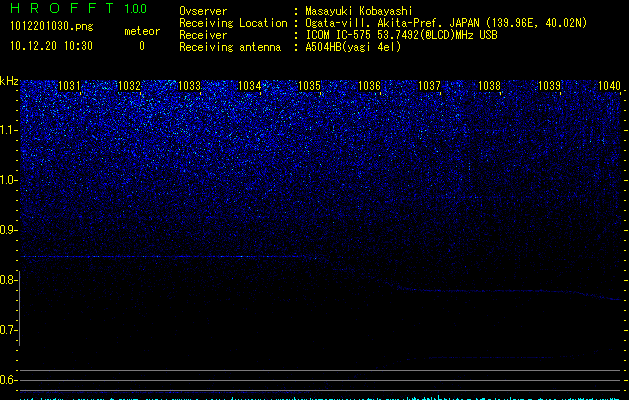The image size is (629, 400).
Task: Click the 0.6 frequency axis label
Action: point(8,380)
